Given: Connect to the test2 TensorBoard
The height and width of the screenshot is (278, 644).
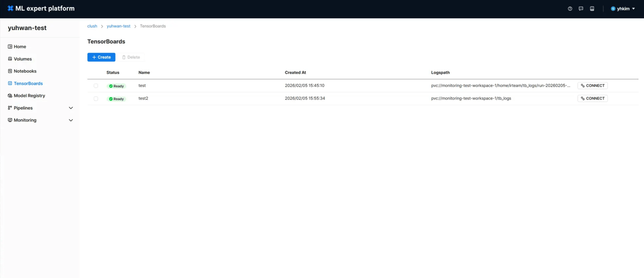Looking at the screenshot, I should [593, 98].
